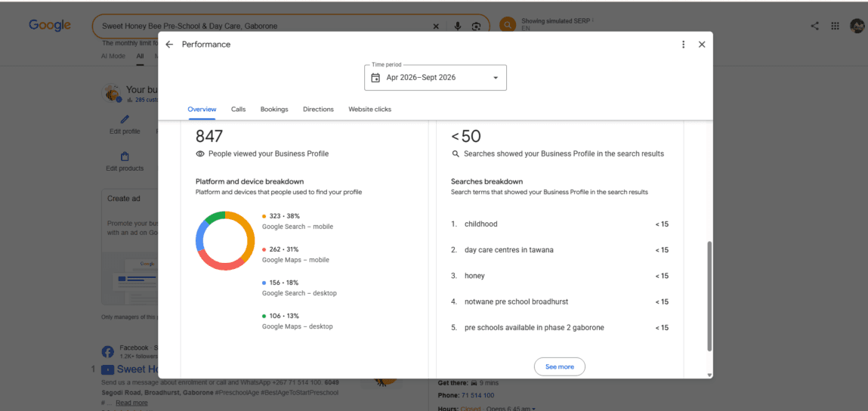The height and width of the screenshot is (411, 868).
Task: Select the AI Mode search tab
Action: [113, 56]
